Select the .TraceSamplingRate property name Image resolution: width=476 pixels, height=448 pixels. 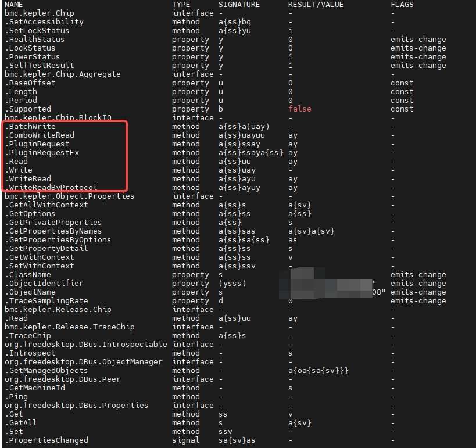click(46, 301)
